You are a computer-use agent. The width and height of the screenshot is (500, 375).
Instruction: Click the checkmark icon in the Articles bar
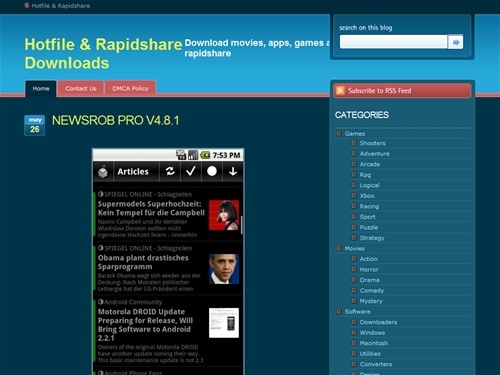coord(191,171)
